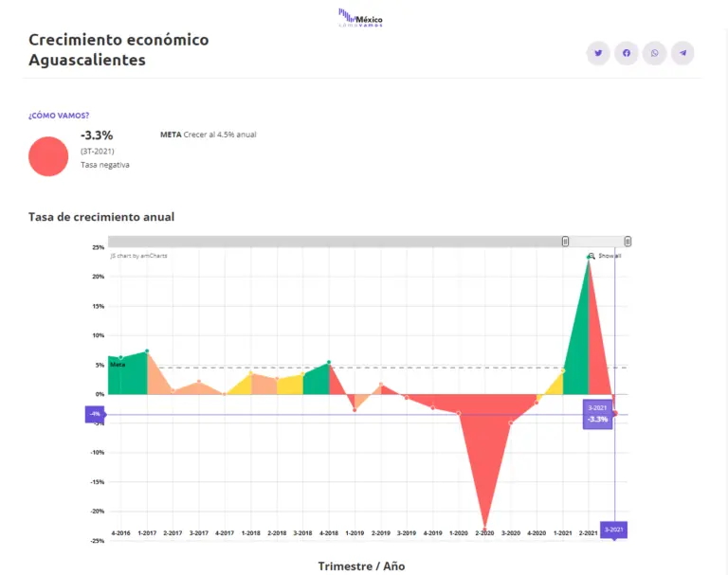Click the red negative-rate status circle
Screen dimensions: 728x575
(x=48, y=156)
